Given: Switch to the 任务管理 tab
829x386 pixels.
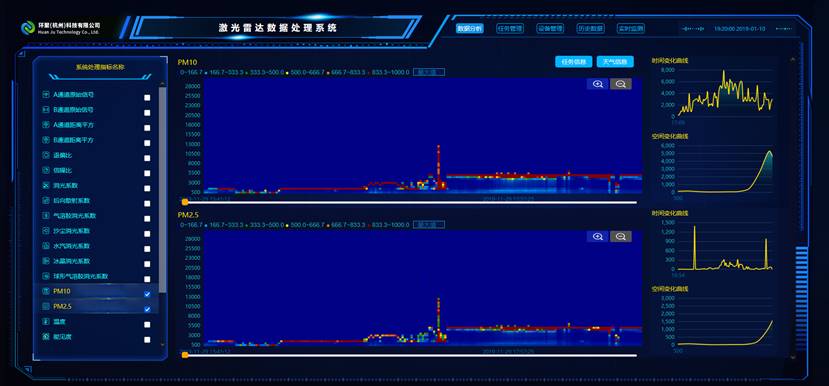Looking at the screenshot, I should (510, 29).
